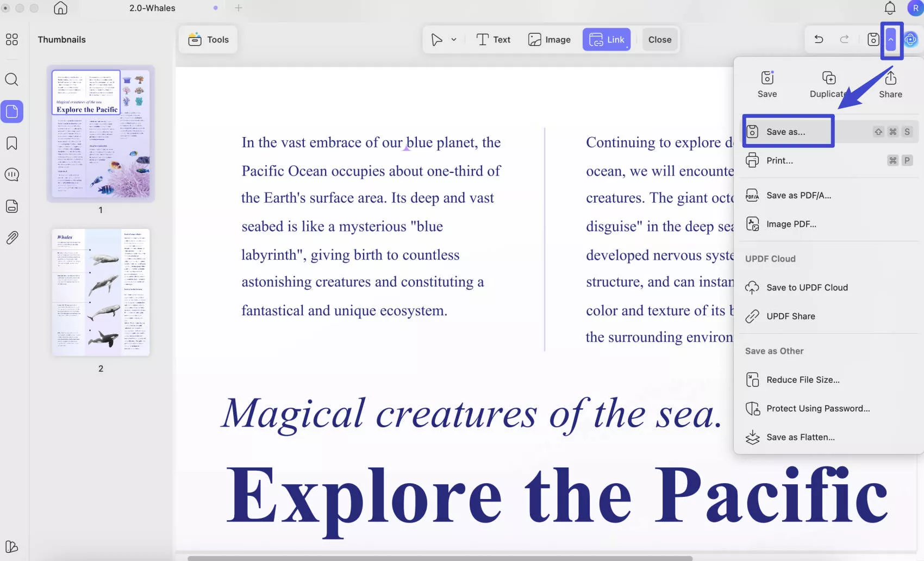Open the bookmarks panel in the sidebar
Image resolution: width=924 pixels, height=561 pixels.
(x=11, y=143)
